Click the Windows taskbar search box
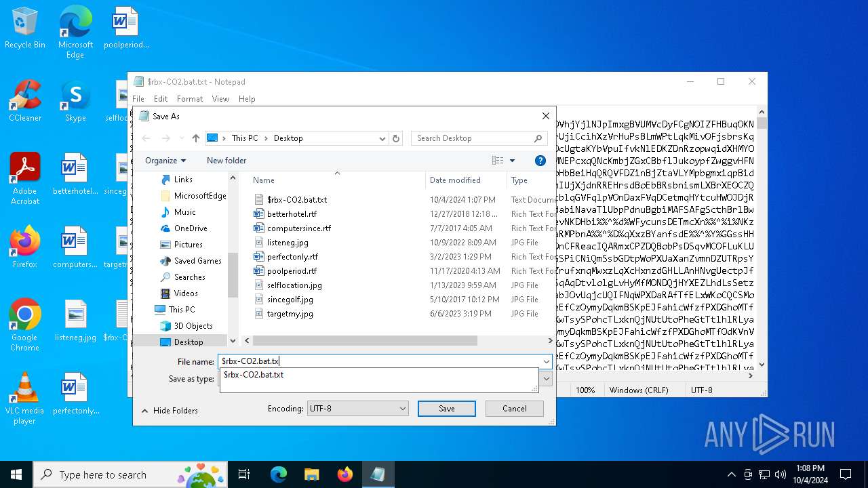868x488 pixels. [x=130, y=474]
